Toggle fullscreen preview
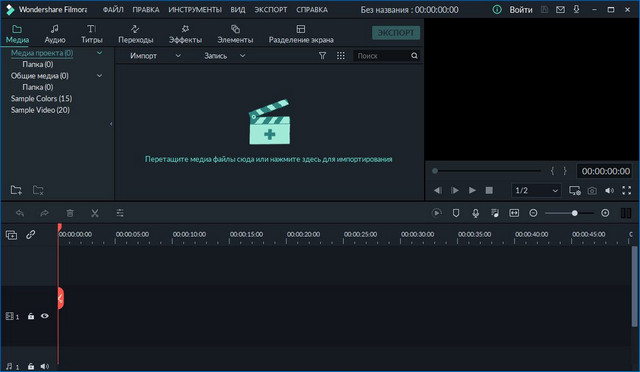 pos(627,190)
